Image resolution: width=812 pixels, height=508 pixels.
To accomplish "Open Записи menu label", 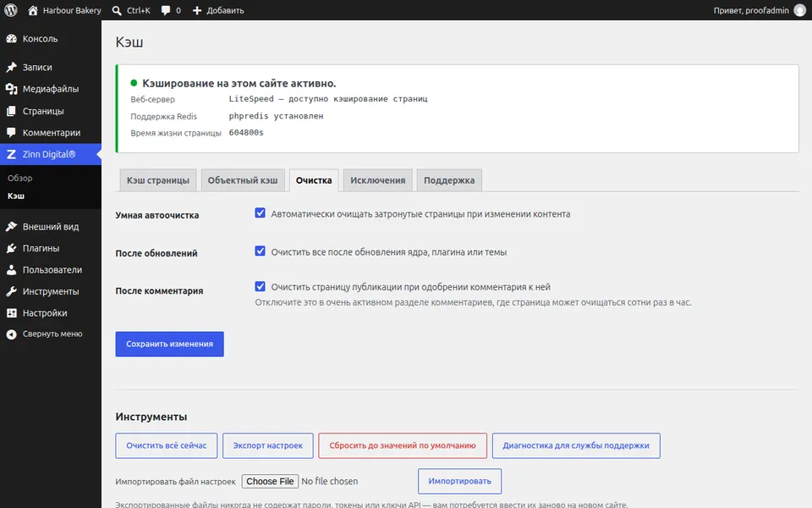I will coord(37,68).
